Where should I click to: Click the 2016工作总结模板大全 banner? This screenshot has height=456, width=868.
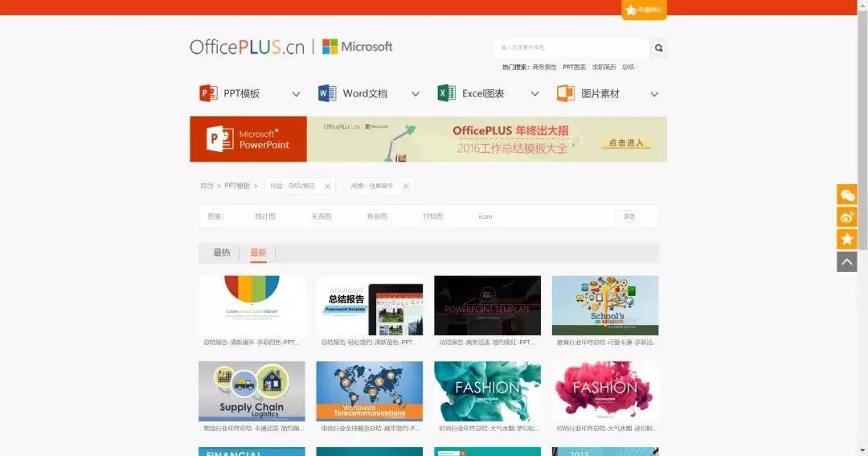[486, 139]
